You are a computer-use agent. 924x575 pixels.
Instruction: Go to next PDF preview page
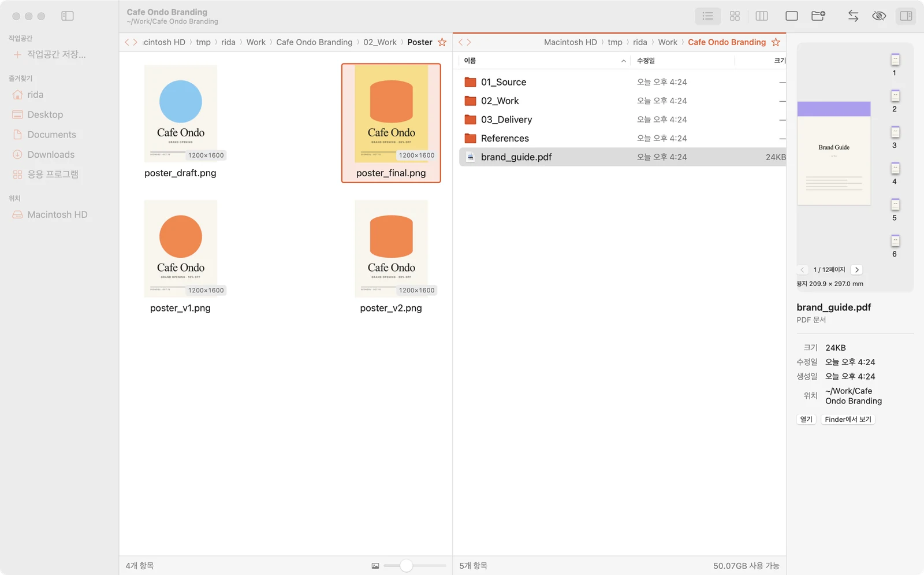[857, 270]
